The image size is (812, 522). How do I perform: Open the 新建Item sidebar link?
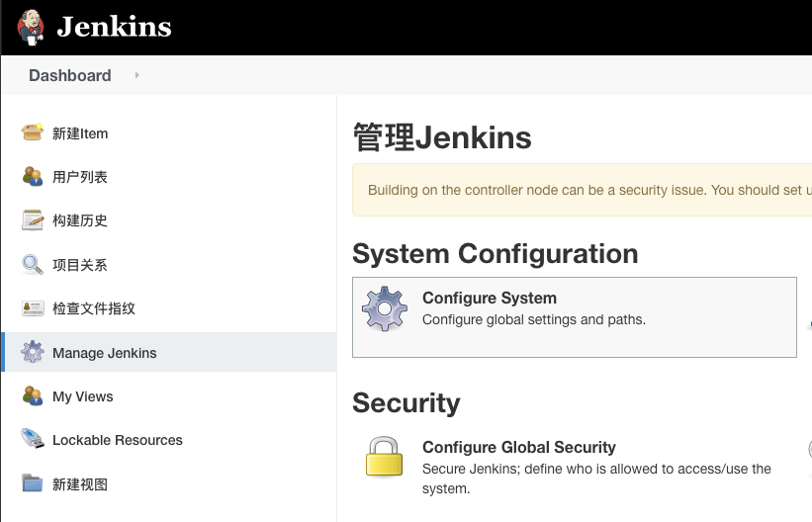tap(80, 133)
